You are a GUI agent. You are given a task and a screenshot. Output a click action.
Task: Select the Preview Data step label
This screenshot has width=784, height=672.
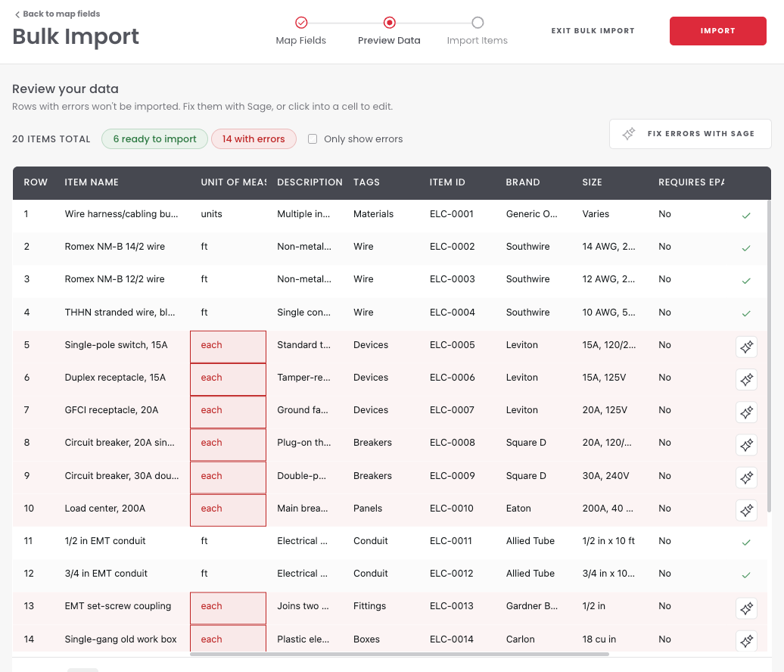click(389, 41)
